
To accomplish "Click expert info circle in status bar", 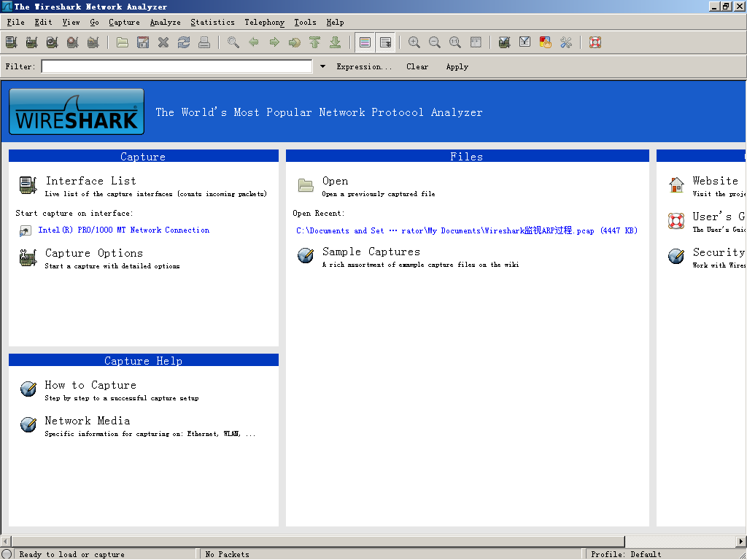I will [6, 554].
